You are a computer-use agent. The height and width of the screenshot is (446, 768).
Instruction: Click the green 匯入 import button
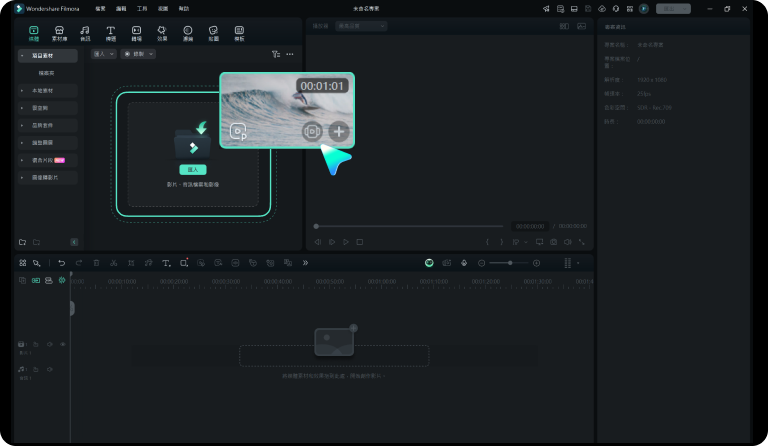click(x=193, y=169)
